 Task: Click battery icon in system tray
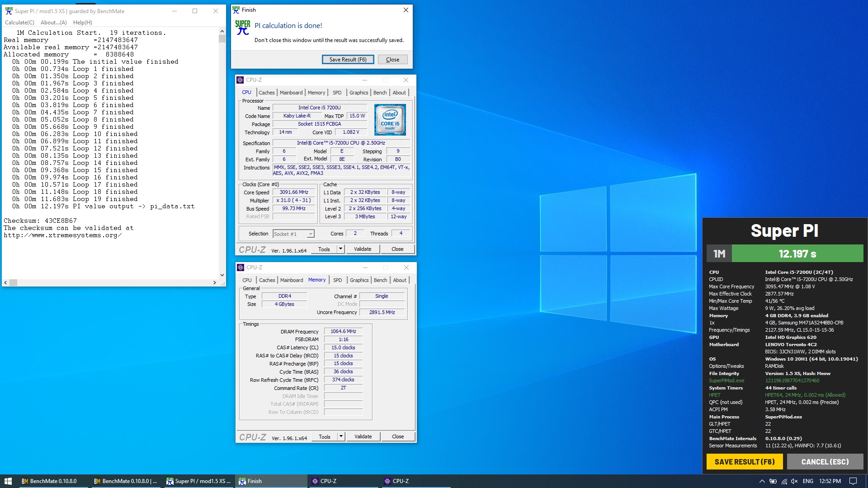pos(773,481)
